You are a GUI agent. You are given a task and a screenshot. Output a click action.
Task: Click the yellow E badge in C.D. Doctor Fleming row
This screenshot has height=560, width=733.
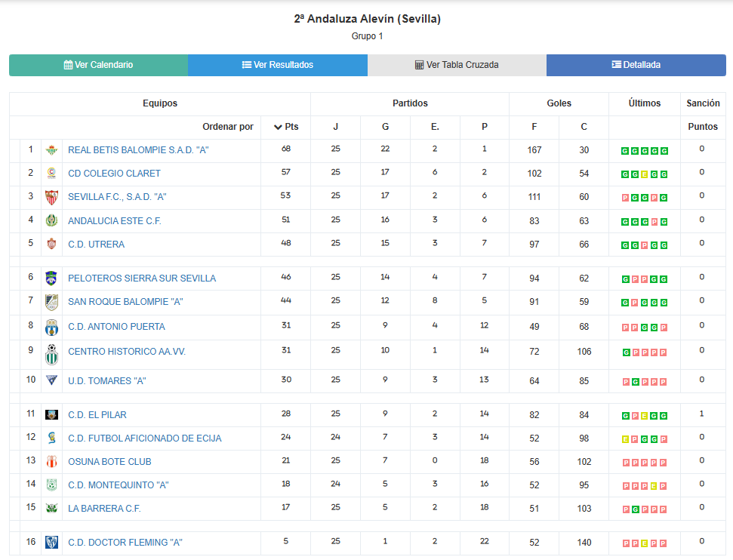[x=645, y=543]
